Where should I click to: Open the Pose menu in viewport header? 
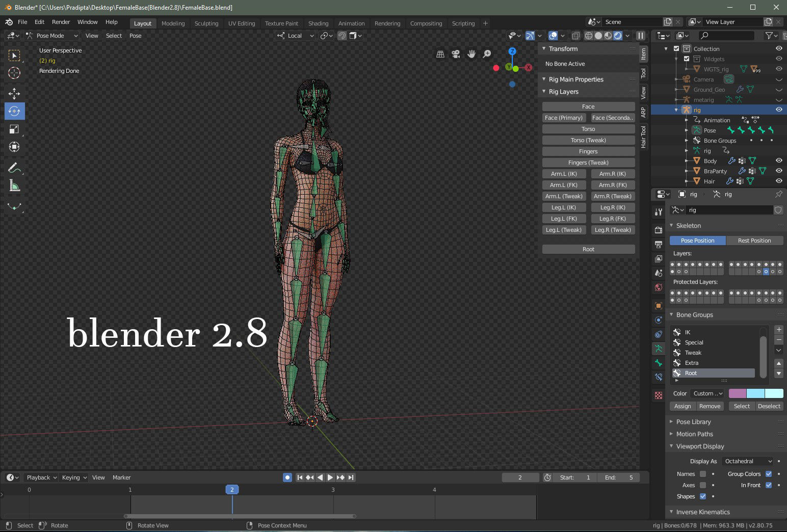pos(135,36)
